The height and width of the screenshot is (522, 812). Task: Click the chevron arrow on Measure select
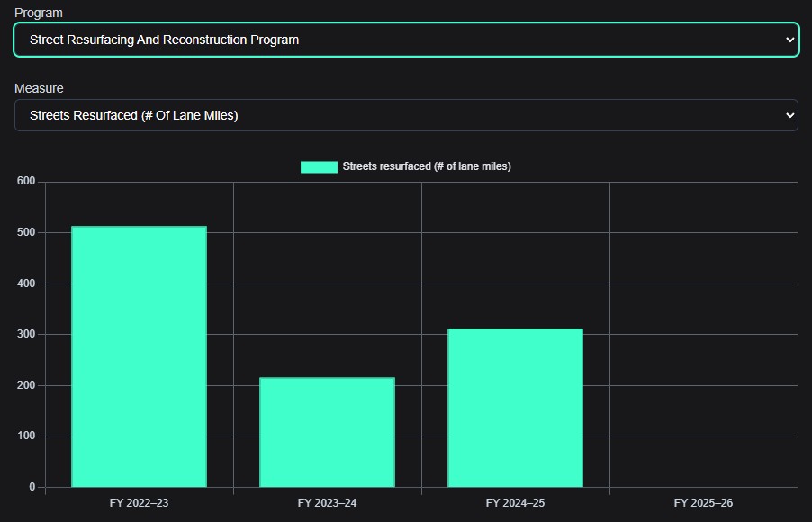click(789, 115)
